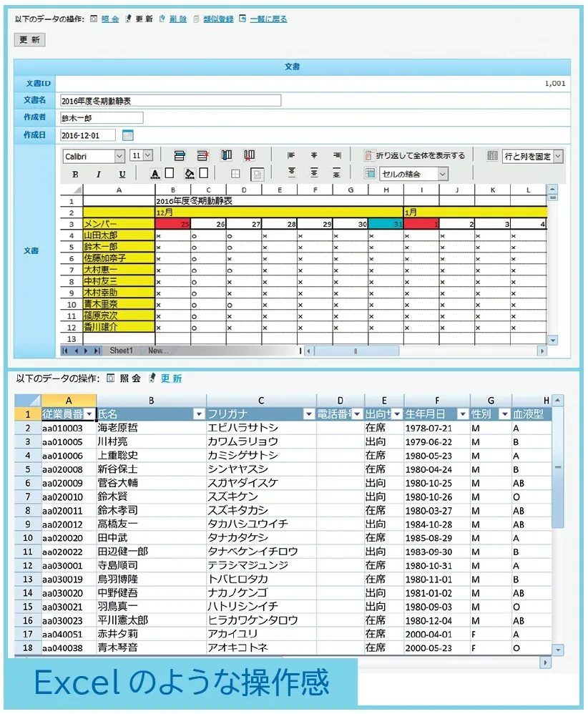Click the 文書名 text input field
The height and width of the screenshot is (714, 588).
170,101
